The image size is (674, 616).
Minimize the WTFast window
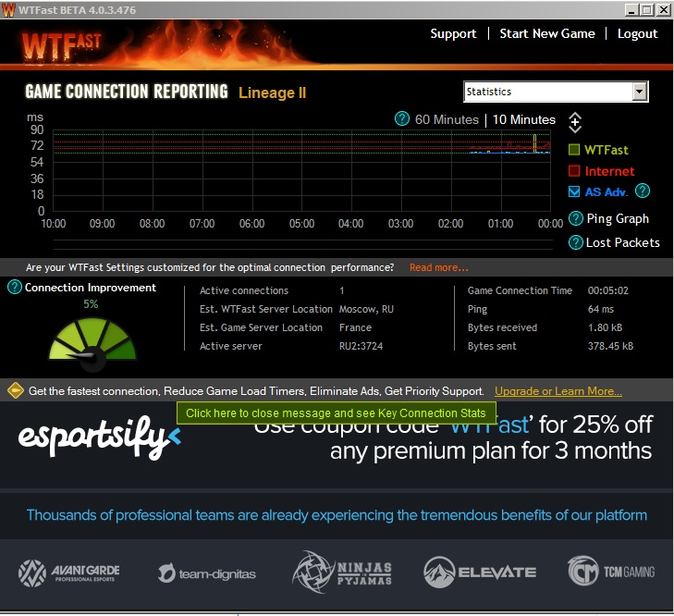point(631,10)
